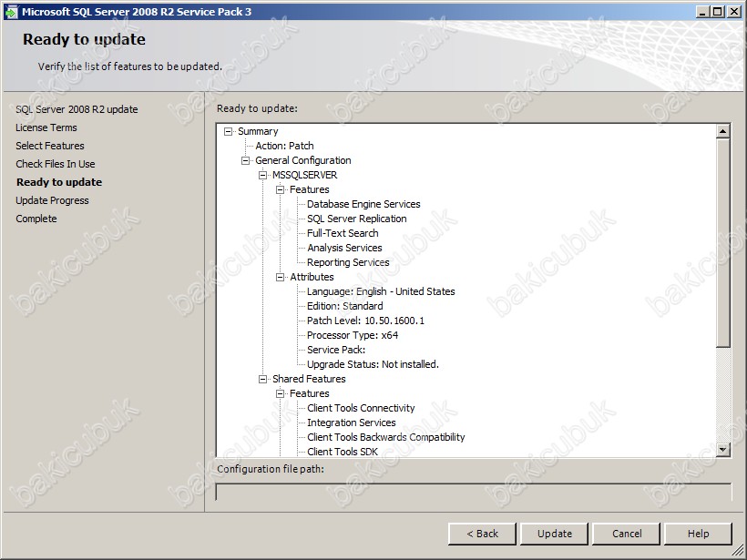Click the 'License Terms' step
The image size is (747, 560).
coord(46,127)
